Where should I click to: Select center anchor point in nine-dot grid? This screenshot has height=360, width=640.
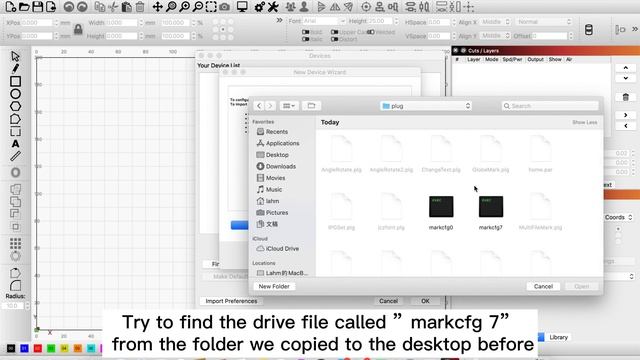pos(223,29)
